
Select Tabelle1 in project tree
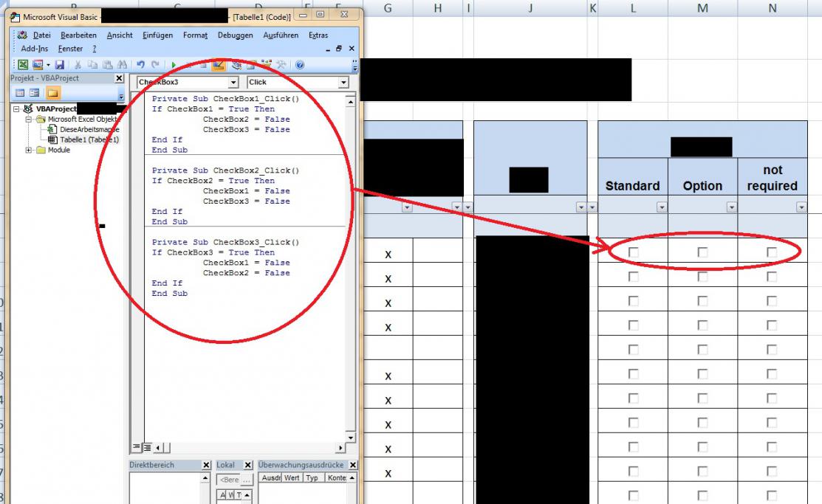(89, 139)
